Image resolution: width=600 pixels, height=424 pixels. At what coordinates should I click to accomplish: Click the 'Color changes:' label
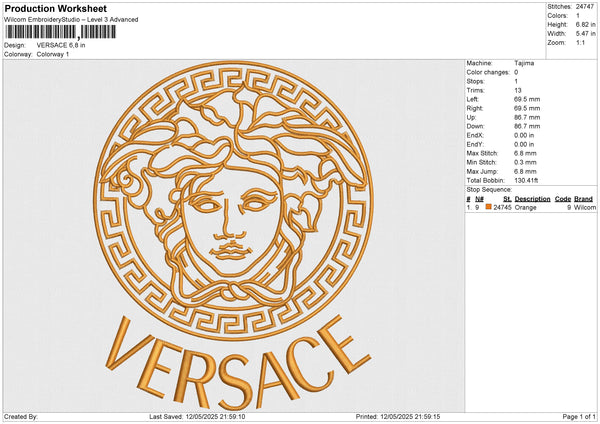pyautogui.click(x=488, y=72)
